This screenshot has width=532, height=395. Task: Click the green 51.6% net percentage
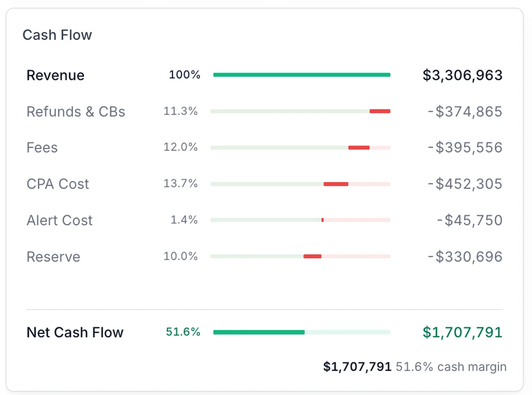(x=183, y=332)
